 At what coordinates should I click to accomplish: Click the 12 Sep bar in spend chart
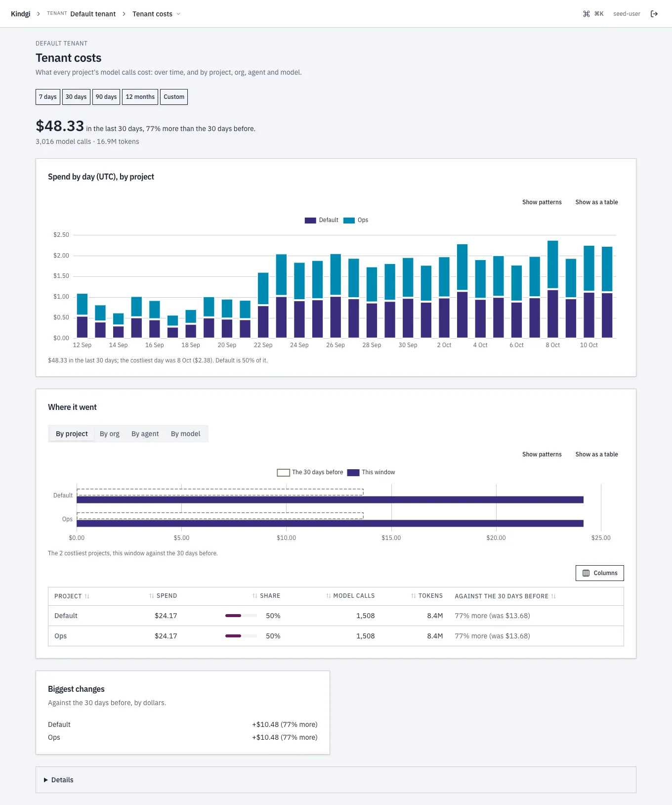[83, 316]
